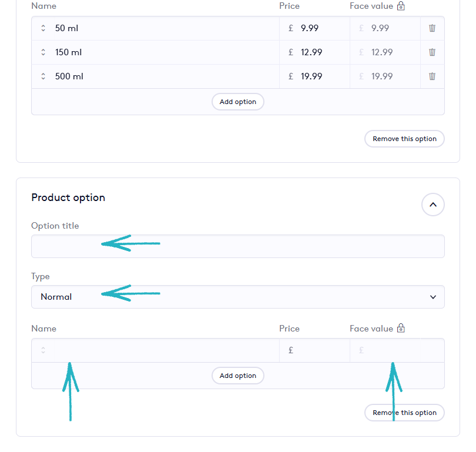Open the Type dropdown showing Normal
Viewport: 476px width, 452px height.
[x=237, y=297]
